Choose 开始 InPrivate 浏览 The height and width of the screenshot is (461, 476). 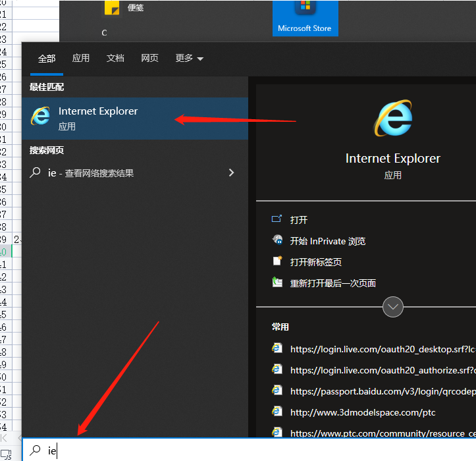pyautogui.click(x=328, y=241)
